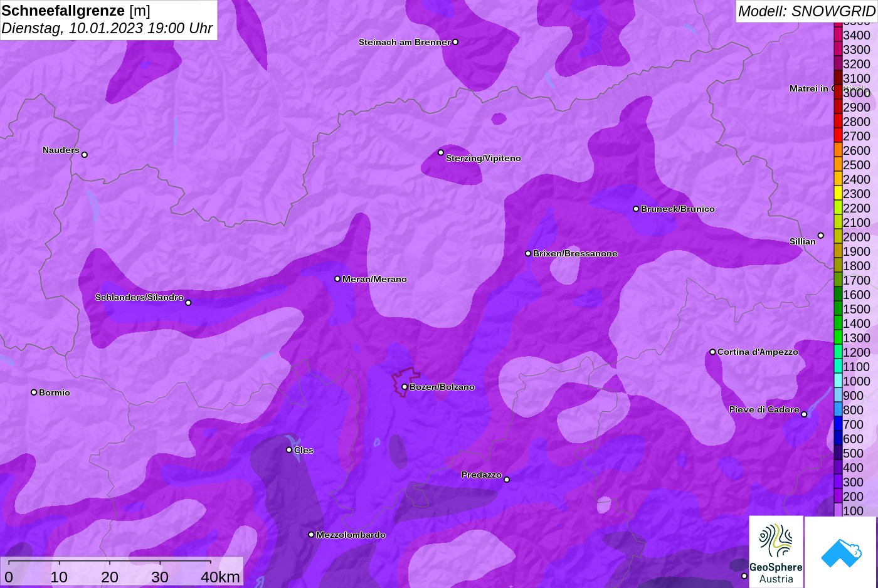Select the cyan 1000 legend swatch
The width and height of the screenshot is (878, 588).
coord(838,381)
